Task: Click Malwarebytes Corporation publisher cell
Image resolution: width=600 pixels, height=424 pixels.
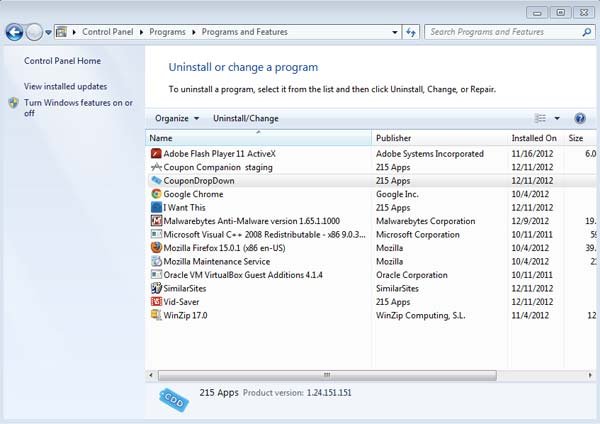Action: (x=426, y=221)
